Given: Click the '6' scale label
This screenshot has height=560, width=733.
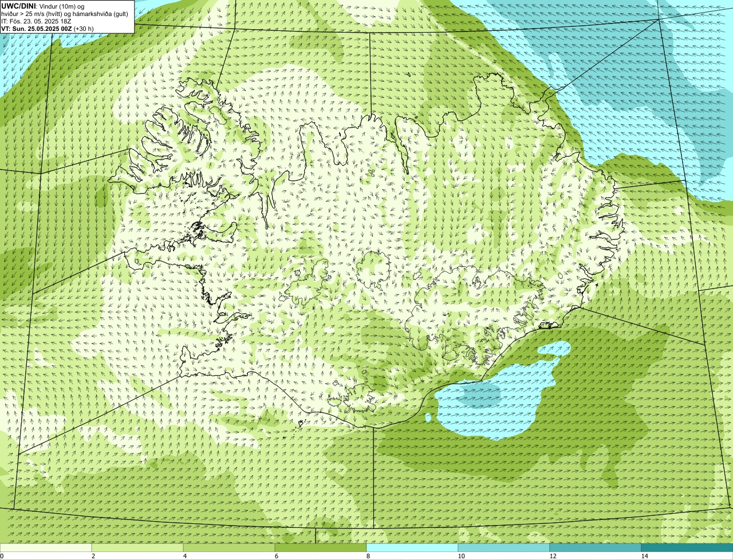Looking at the screenshot, I should tap(276, 556).
